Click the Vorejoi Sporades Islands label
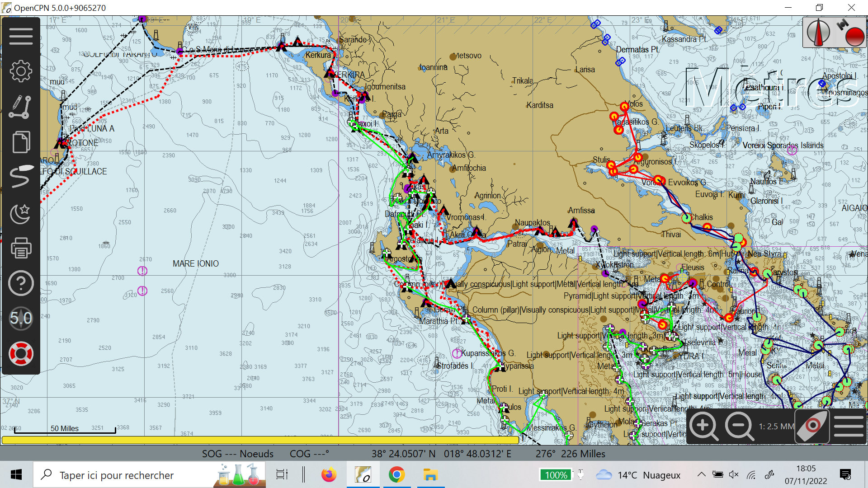The image size is (868, 488). pyautogui.click(x=783, y=145)
